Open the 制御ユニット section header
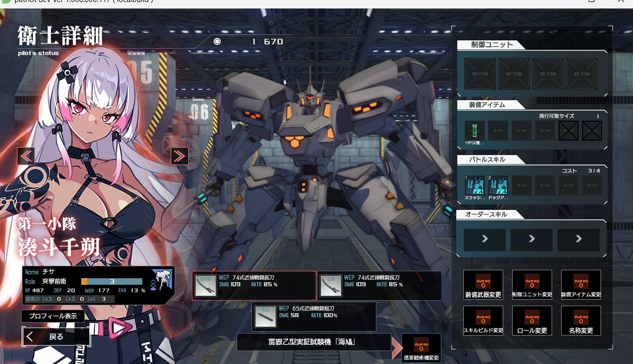The image size is (633, 364). point(492,45)
